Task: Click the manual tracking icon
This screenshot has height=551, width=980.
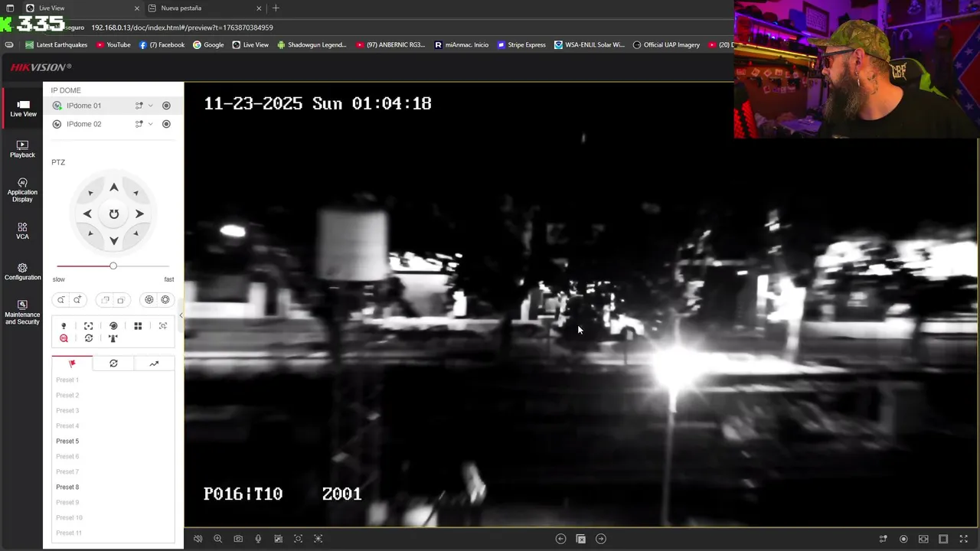Action: [163, 326]
